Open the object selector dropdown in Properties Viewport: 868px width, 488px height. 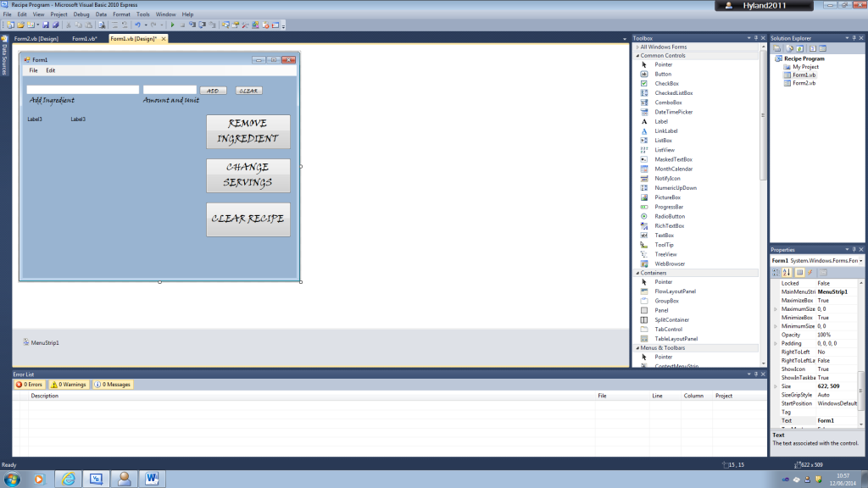(x=860, y=260)
